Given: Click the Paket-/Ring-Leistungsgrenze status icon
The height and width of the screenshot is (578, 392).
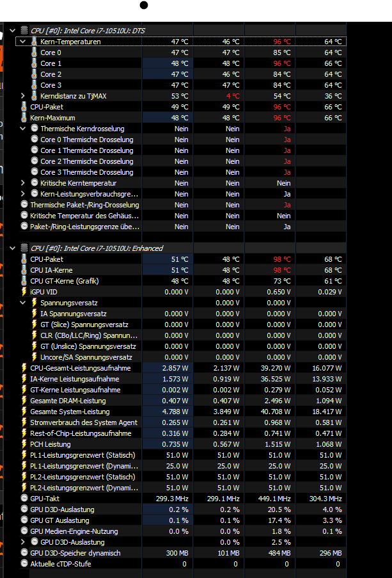Looking at the screenshot, I should coord(24,227).
